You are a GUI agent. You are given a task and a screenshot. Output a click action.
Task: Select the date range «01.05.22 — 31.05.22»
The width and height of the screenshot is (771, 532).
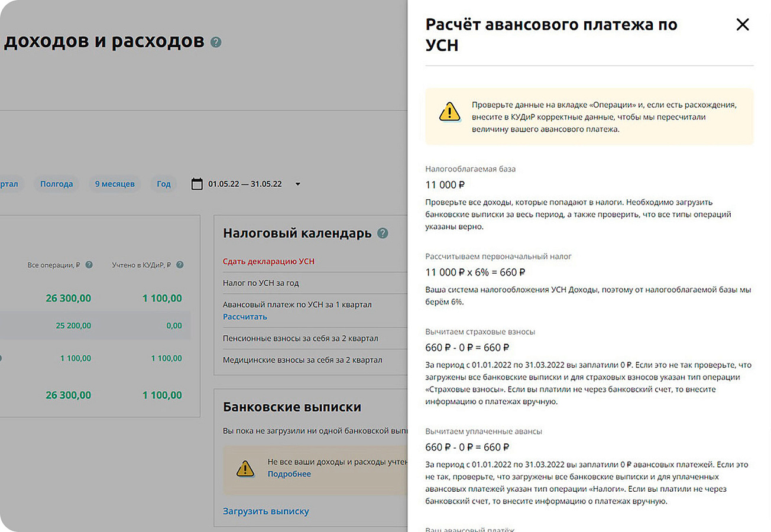[245, 184]
